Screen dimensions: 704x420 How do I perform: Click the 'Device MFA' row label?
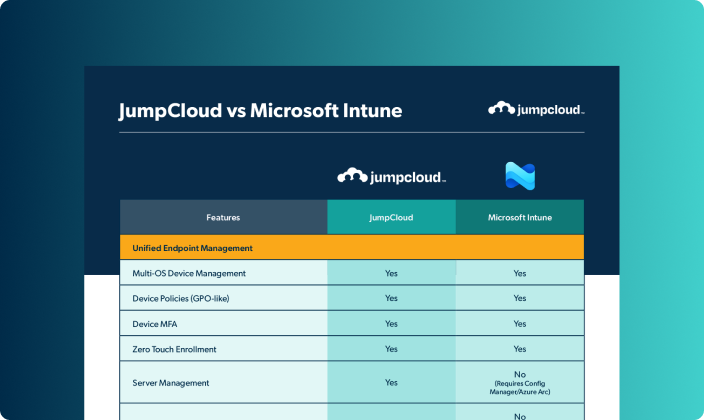pos(154,324)
